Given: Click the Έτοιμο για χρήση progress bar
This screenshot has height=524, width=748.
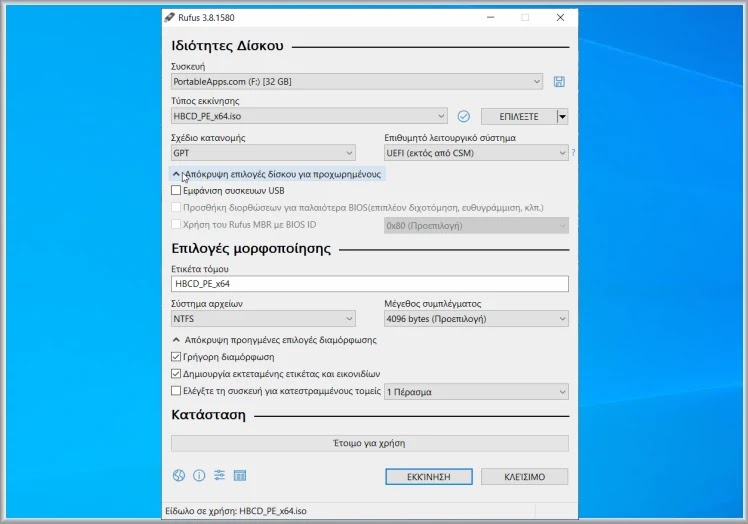Looking at the screenshot, I should tap(370, 443).
